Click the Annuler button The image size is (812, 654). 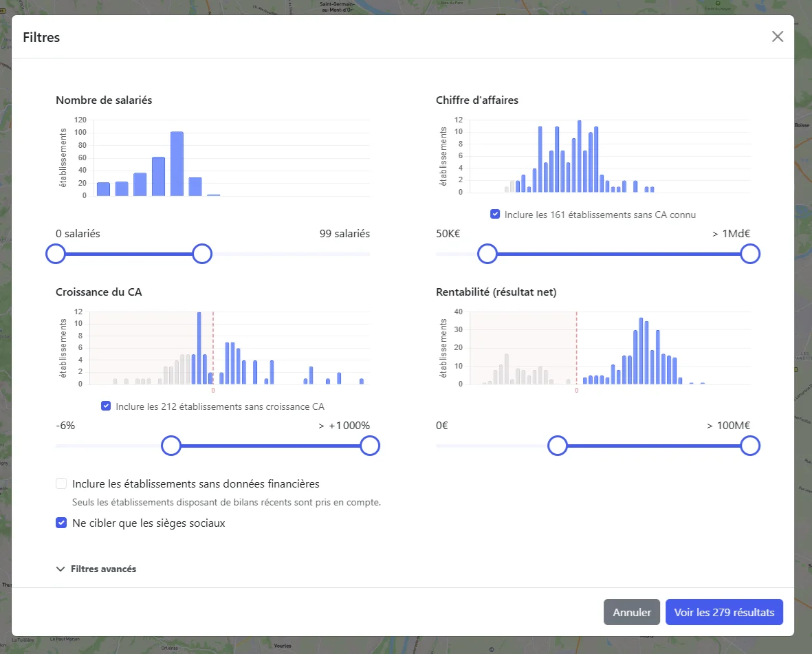[631, 612]
